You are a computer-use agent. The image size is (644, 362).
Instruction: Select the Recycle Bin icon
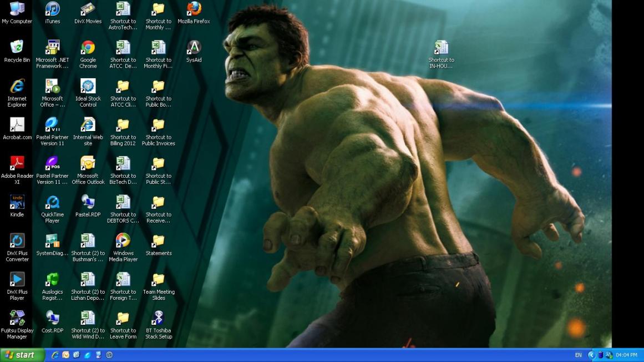(17, 47)
